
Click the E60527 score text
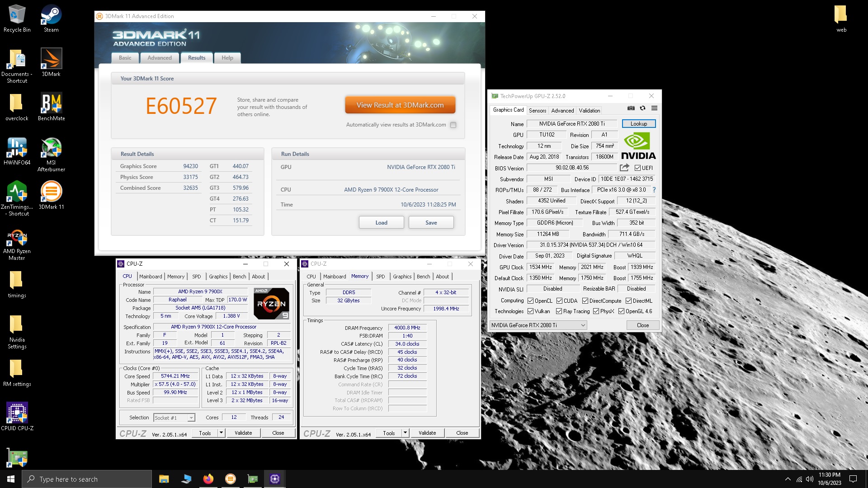tap(181, 106)
